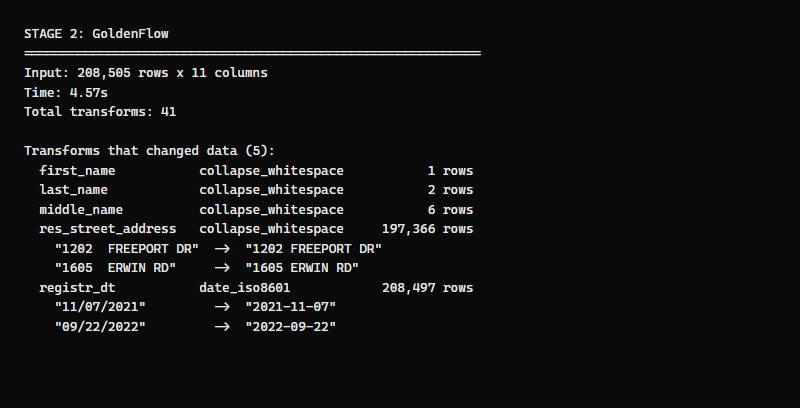Click the original "11/07/2021" date value

tap(100, 306)
